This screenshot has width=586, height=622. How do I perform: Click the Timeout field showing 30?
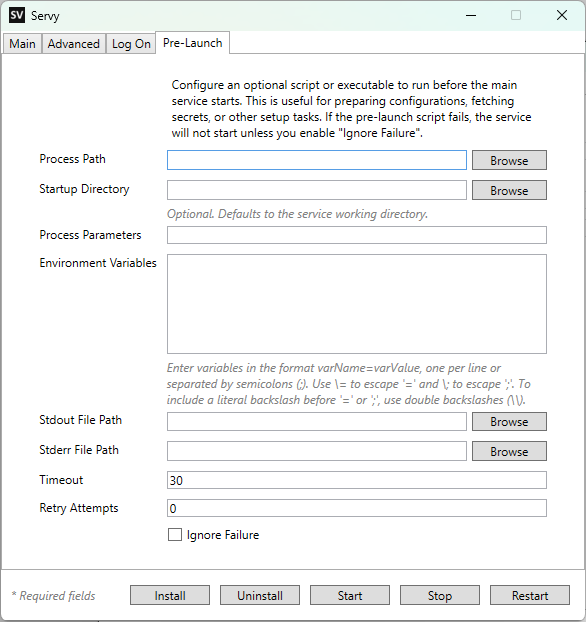357,480
